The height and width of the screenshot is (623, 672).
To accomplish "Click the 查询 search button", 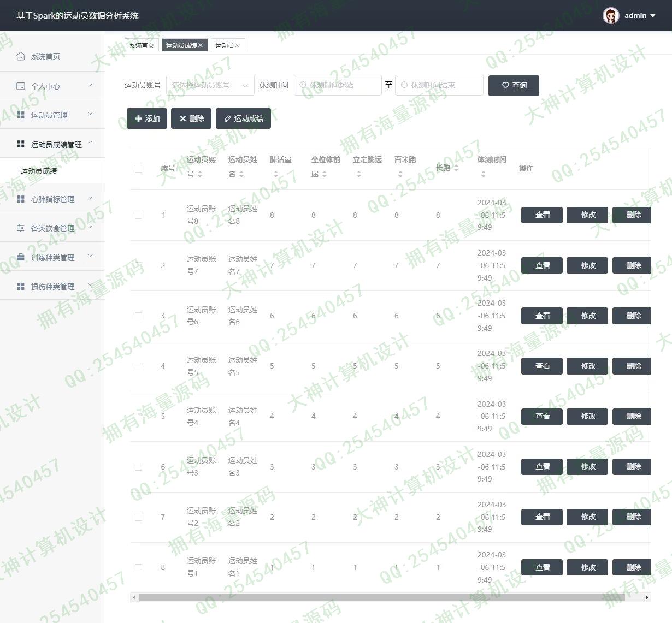I will 514,85.
